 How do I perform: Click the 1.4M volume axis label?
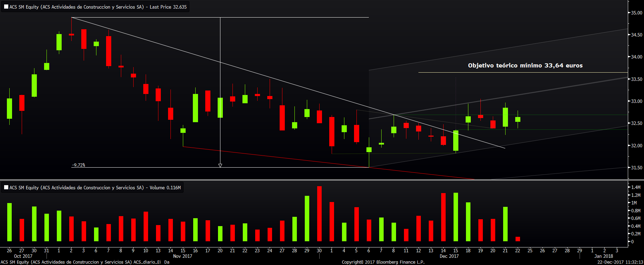636,187
